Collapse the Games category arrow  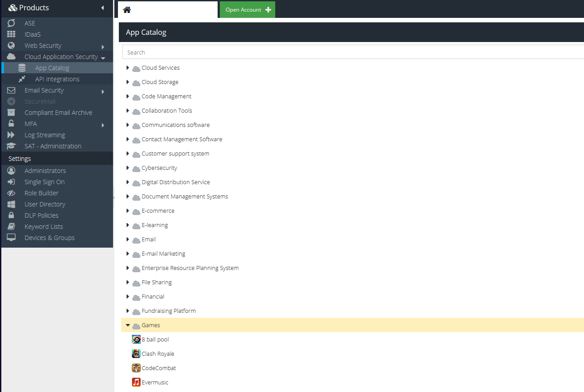pos(128,325)
